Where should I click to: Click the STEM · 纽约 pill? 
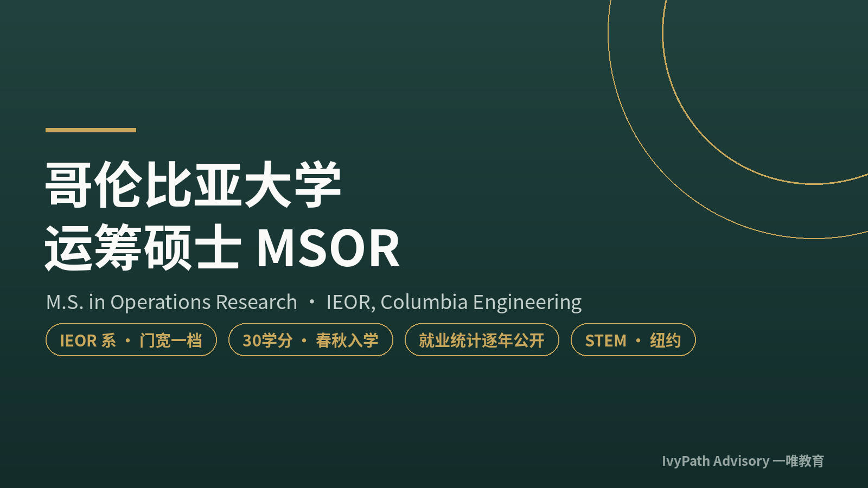633,340
